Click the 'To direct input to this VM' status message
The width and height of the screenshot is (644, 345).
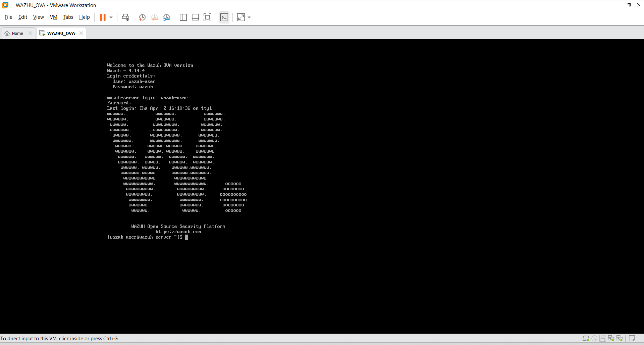[60, 339]
